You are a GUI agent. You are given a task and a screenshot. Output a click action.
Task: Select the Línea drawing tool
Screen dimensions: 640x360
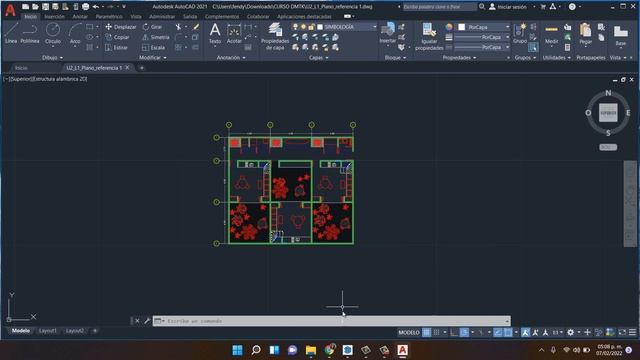point(11,33)
